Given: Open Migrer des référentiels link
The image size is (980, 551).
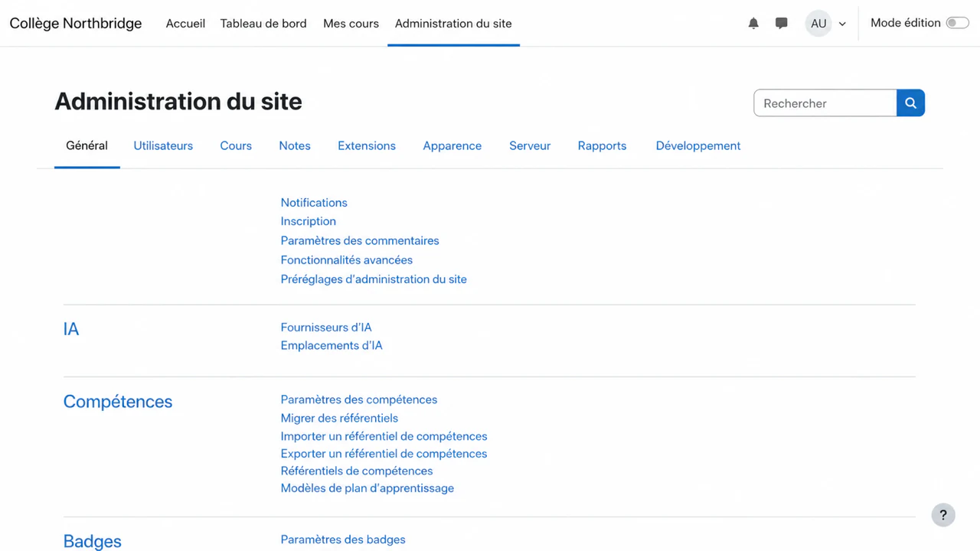Looking at the screenshot, I should [x=339, y=418].
